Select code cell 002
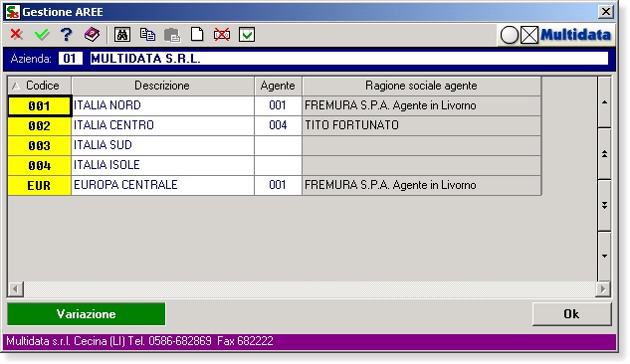This screenshot has height=364, width=630. point(40,126)
